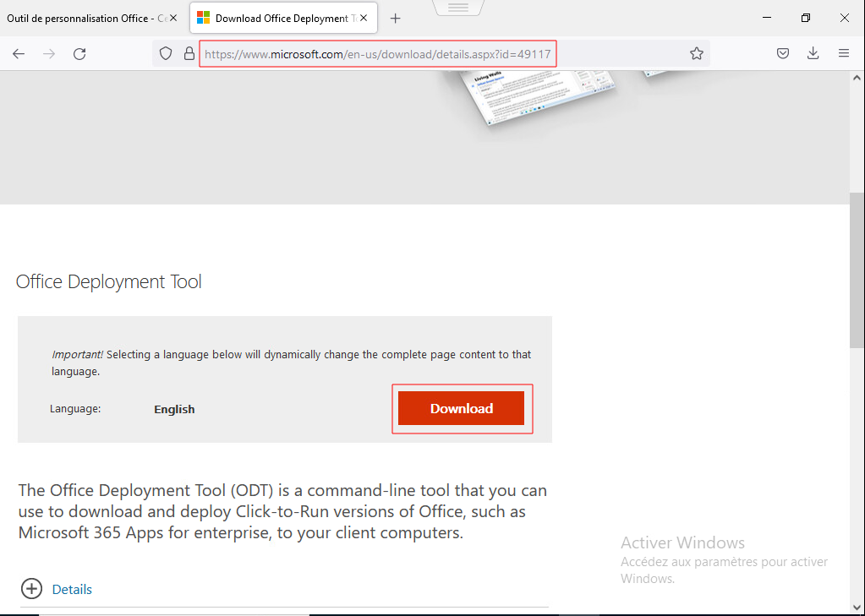Open the Details link
Screen dimensions: 865x616
[x=72, y=589]
